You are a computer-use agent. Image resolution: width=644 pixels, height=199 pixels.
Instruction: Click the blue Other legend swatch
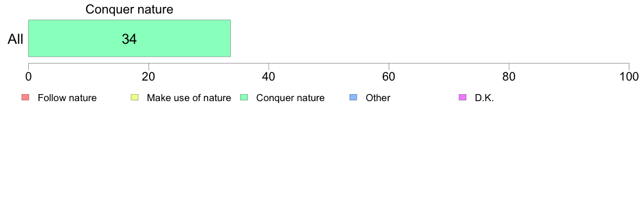tap(353, 97)
